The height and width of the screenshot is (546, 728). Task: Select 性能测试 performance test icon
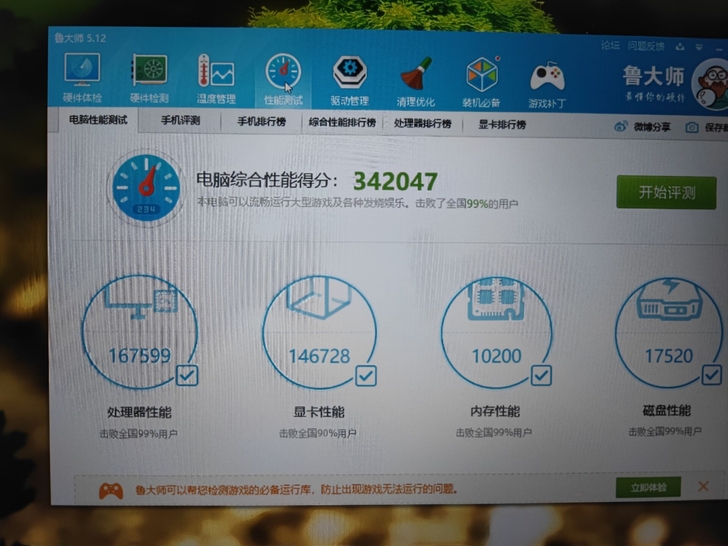coord(283,79)
